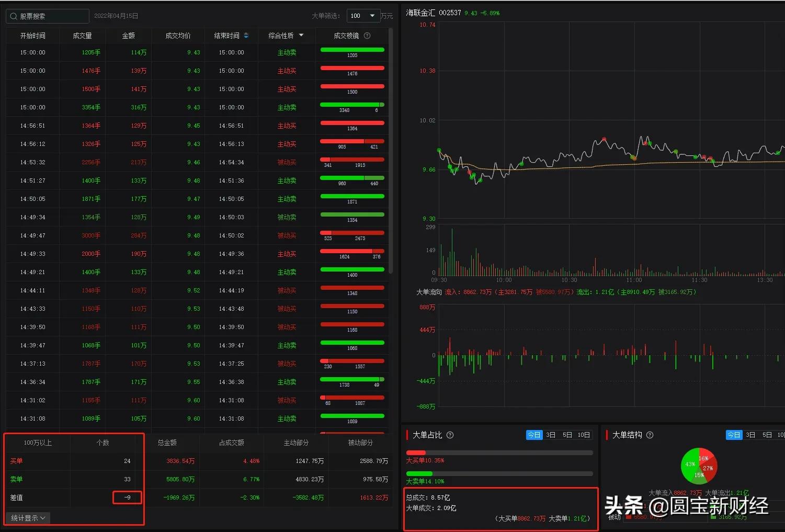
Task: Click the 14:53:32 start time cell
Action: pos(33,162)
